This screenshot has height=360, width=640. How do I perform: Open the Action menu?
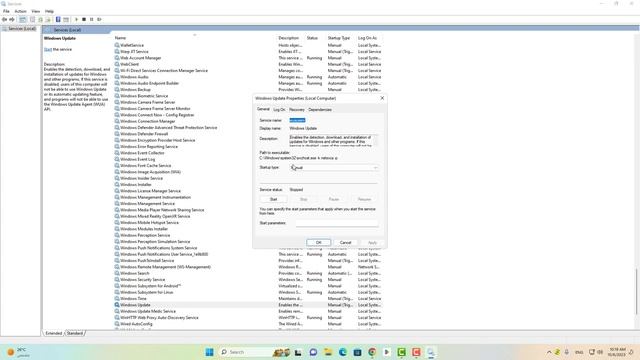pos(20,11)
